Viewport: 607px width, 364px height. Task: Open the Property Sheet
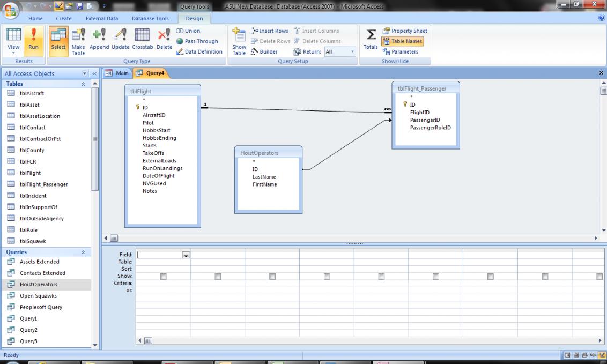pos(405,31)
